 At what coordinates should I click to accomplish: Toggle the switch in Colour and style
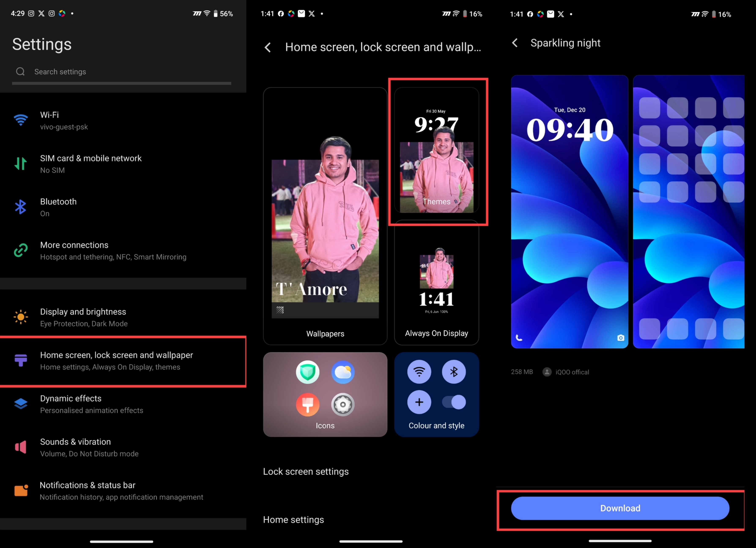454,402
